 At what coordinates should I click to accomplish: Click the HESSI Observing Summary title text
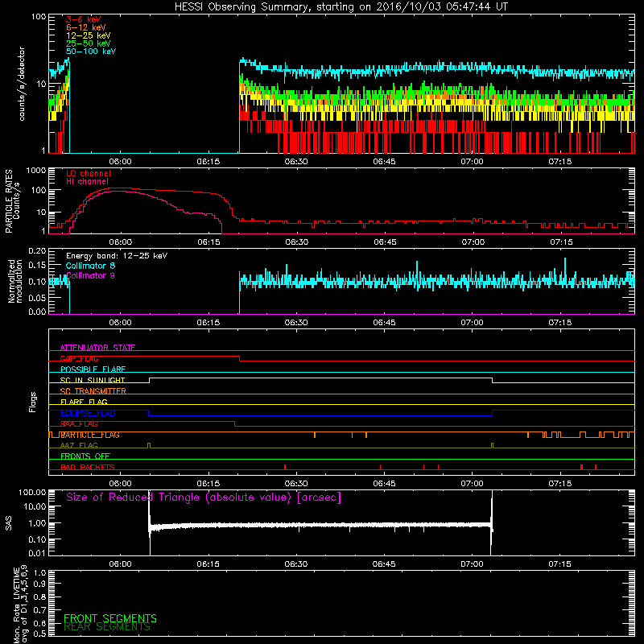341,7
